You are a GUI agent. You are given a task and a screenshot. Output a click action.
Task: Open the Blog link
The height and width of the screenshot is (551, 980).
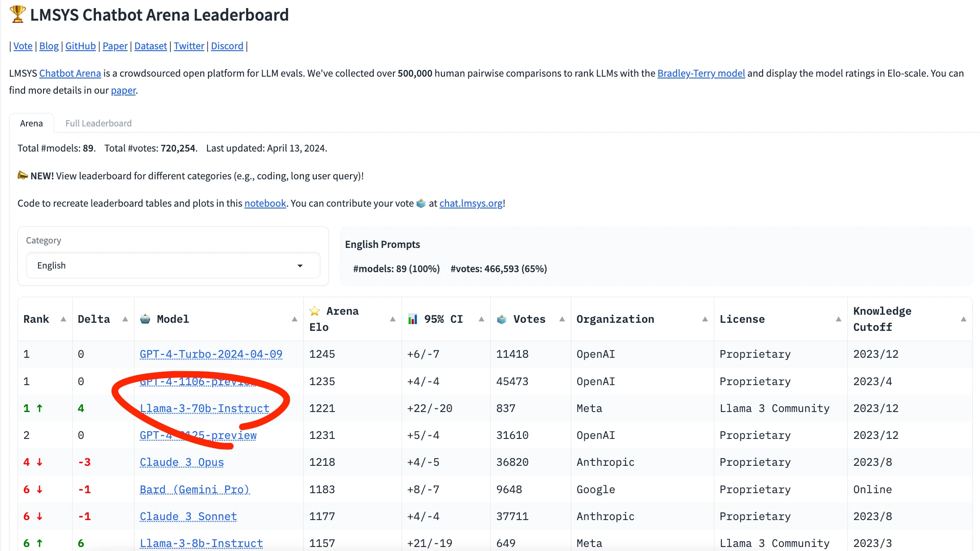pos(49,46)
